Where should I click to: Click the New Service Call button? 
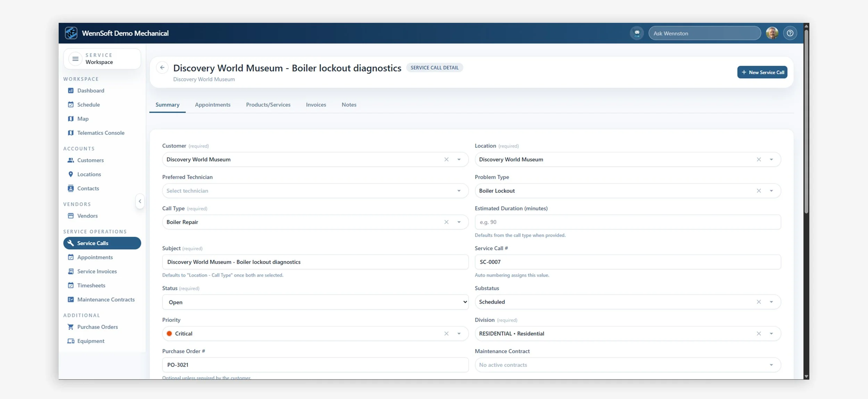coord(762,72)
